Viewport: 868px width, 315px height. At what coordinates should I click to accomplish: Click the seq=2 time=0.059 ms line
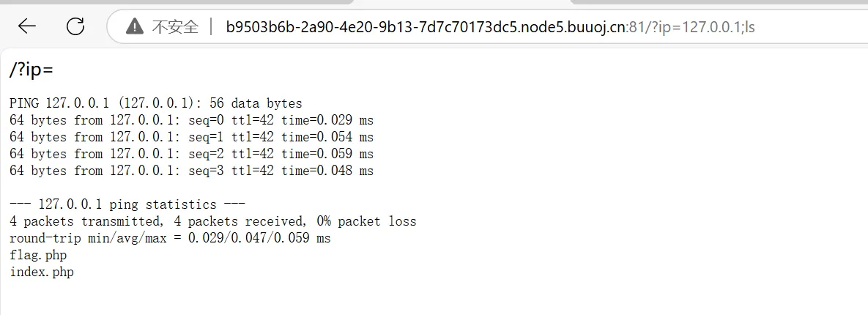pos(191,154)
